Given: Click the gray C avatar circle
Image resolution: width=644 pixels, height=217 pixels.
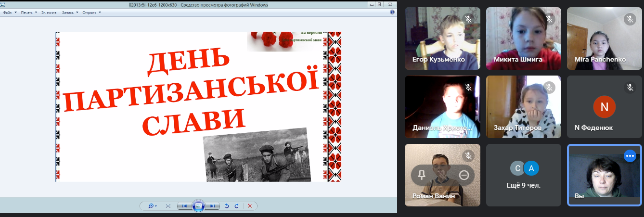Looking at the screenshot, I should (518, 168).
